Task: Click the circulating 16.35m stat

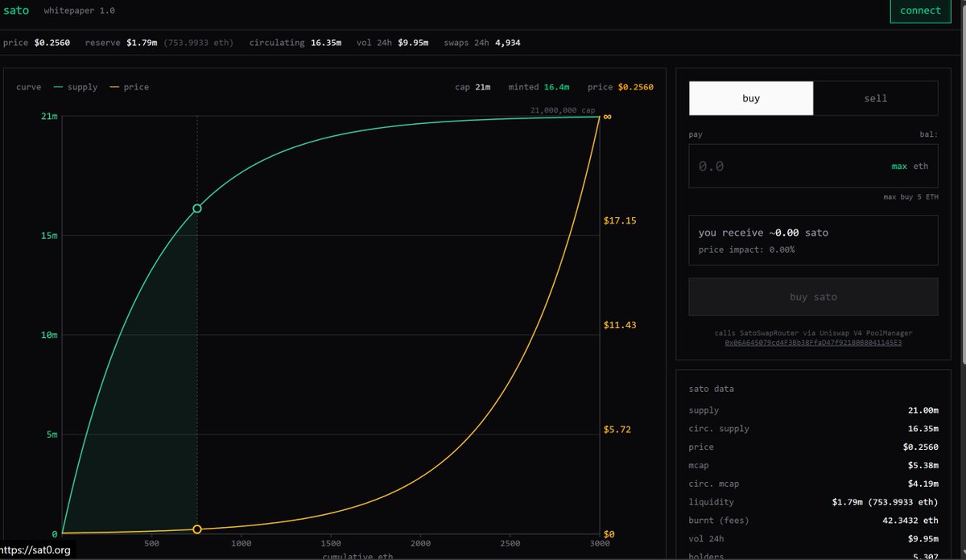Action: pos(295,42)
